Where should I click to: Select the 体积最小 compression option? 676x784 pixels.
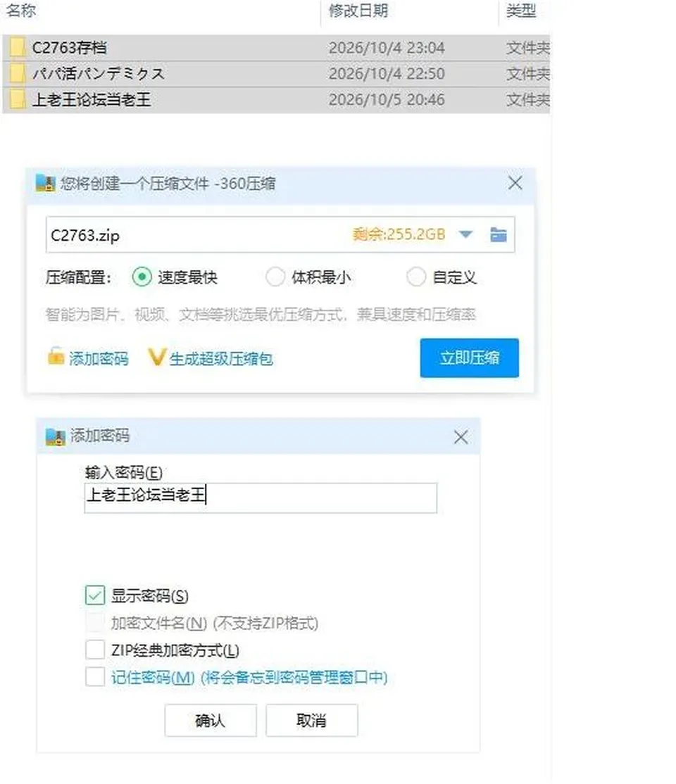tap(275, 277)
